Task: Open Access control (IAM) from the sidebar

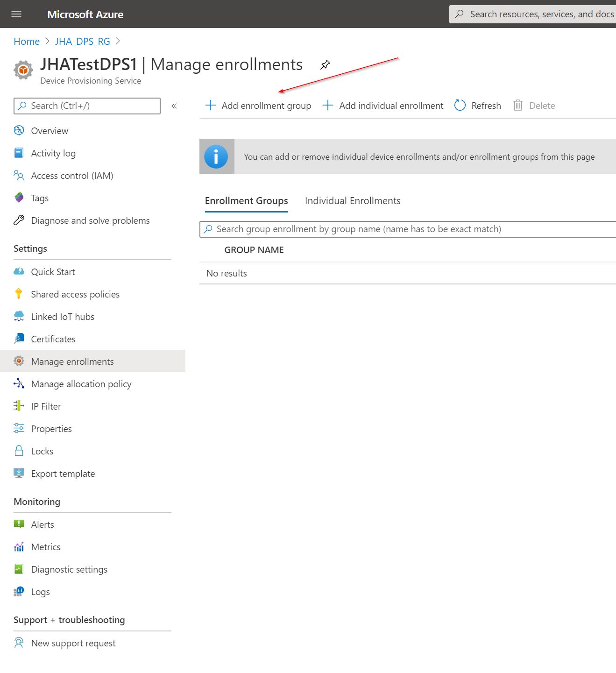Action: 72,176
